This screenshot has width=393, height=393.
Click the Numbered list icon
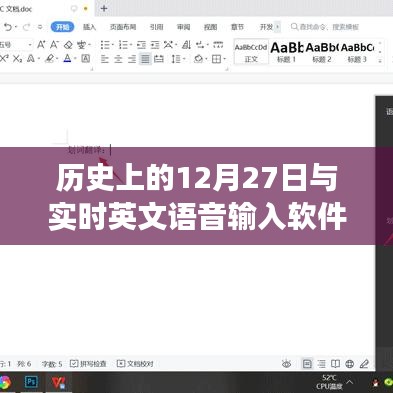pos(123,45)
